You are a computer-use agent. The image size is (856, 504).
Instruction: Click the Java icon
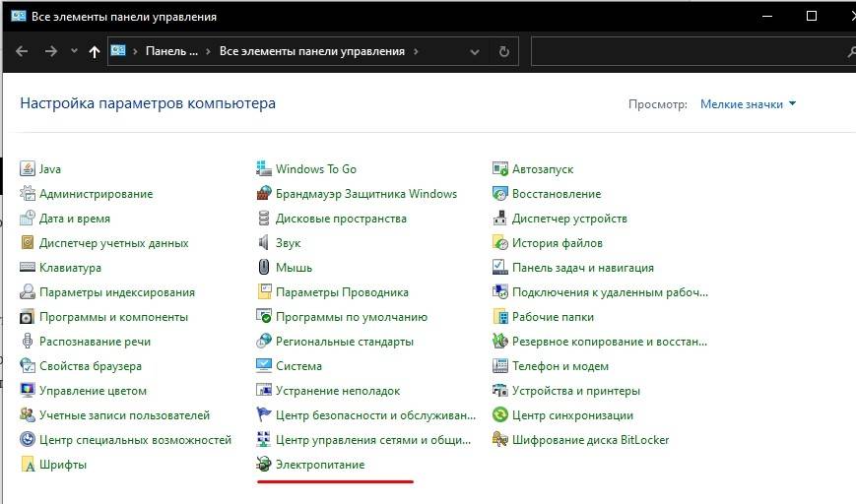pyautogui.click(x=29, y=169)
